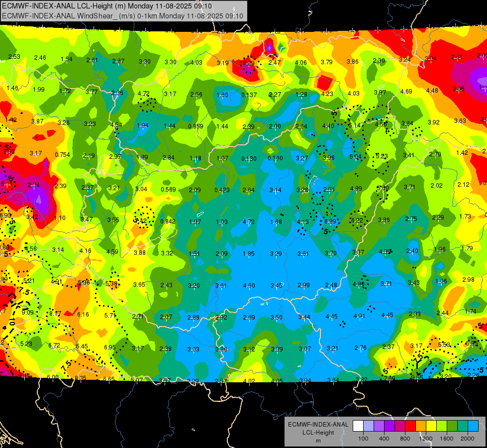The height and width of the screenshot is (448, 487).
Task: Click the legend title ECMWF-INDEX-ANAL
Action: [x=318, y=425]
